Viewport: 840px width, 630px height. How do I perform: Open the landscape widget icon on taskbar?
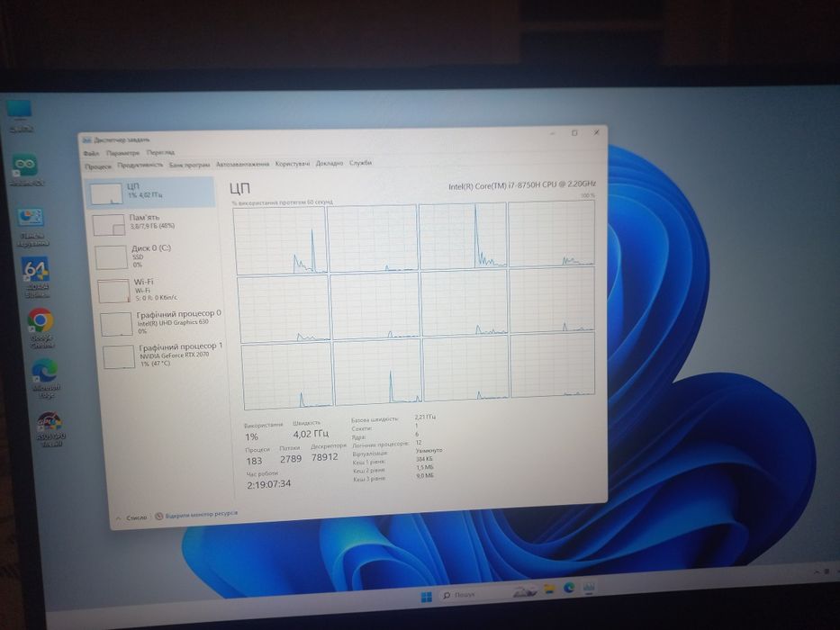pyautogui.click(x=525, y=591)
